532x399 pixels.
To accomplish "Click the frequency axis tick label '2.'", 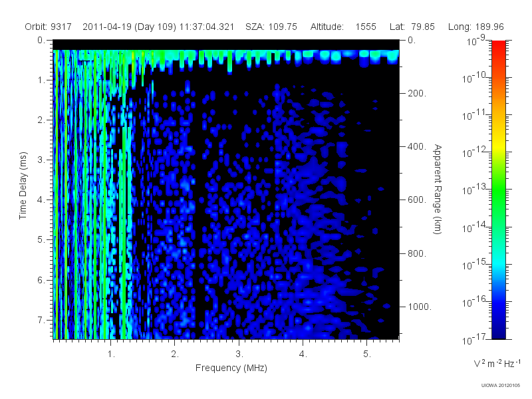I will click(x=175, y=354).
